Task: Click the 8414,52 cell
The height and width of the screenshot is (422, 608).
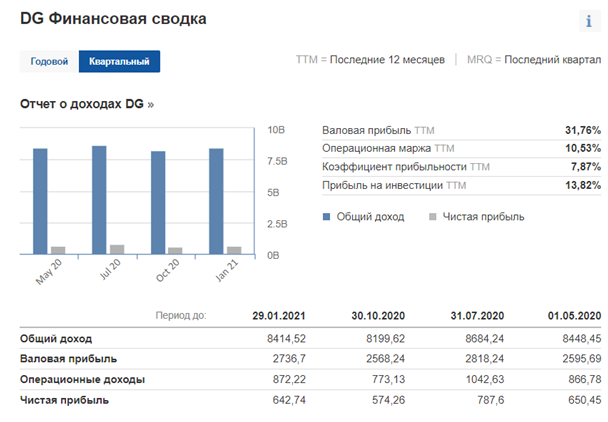Action: (286, 339)
